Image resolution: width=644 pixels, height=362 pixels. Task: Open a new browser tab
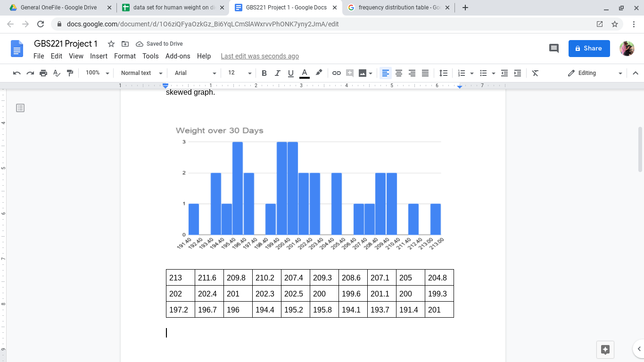[465, 8]
